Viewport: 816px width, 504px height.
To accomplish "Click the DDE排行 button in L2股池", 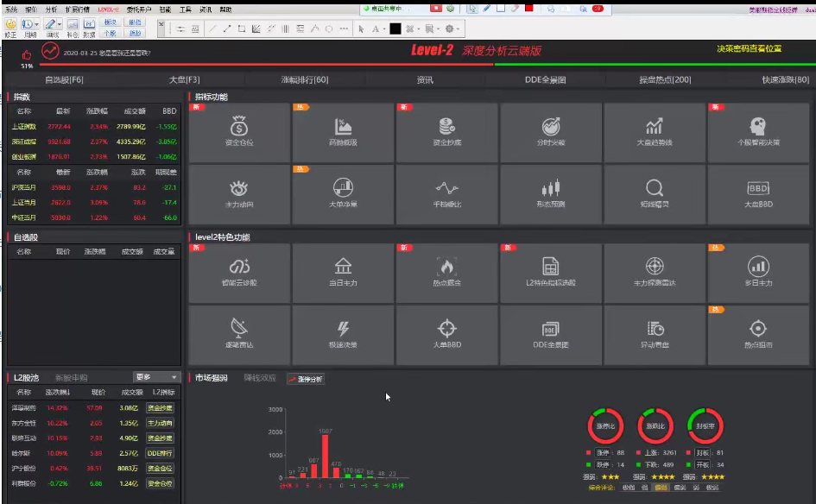I will 160,453.
